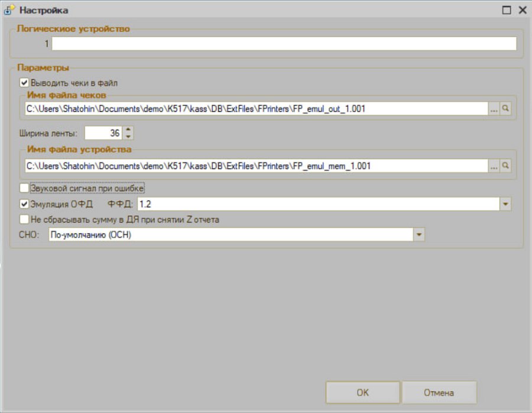The image size is (532, 413).
Task: Uncheck 'Выводить чеки в файл' checkbox
Action: 24,83
